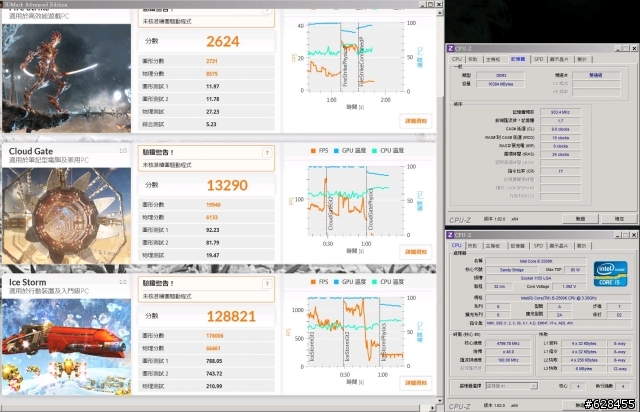Click 確定 OK button in upper CPU-Z window
The width and height of the screenshot is (640, 412).
(x=619, y=219)
